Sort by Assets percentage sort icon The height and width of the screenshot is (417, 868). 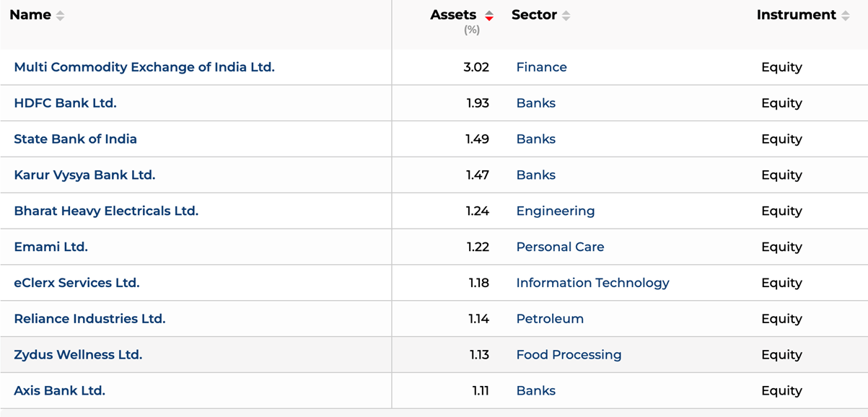[489, 16]
